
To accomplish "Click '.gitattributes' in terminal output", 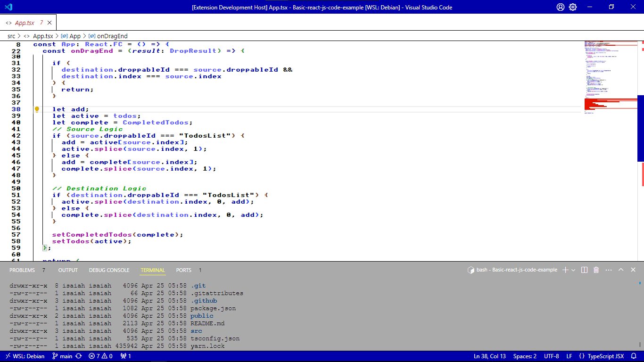I will (217, 293).
